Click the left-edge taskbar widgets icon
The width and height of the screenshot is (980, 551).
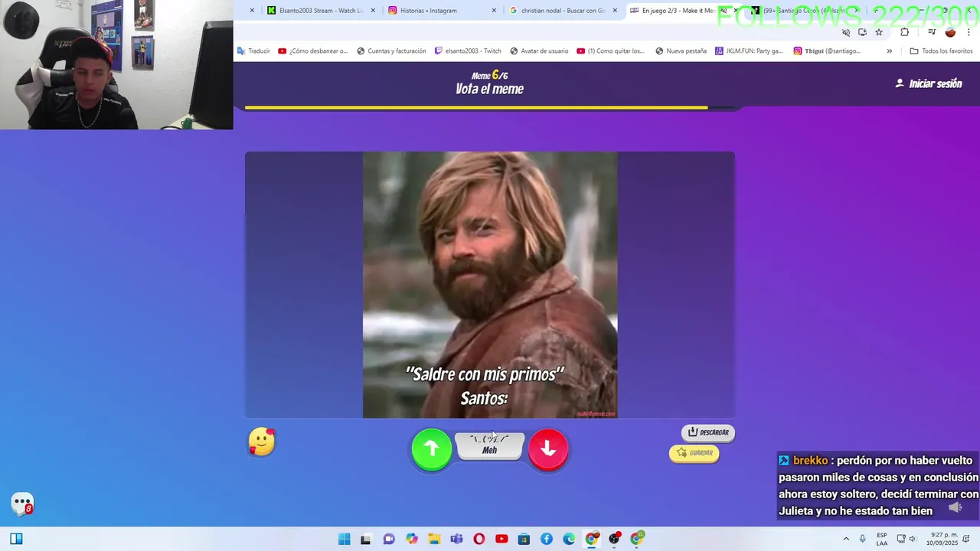tap(16, 539)
